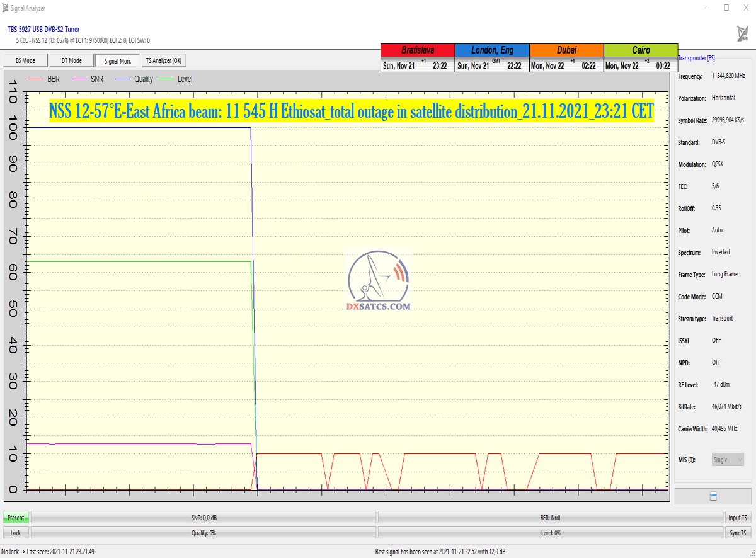Click the Signal Analyzer title bar icon

pyautogui.click(x=6, y=8)
